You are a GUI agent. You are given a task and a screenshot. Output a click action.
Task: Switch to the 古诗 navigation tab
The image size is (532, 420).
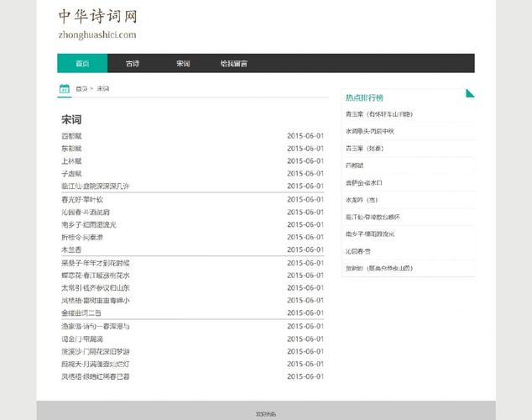coord(133,64)
